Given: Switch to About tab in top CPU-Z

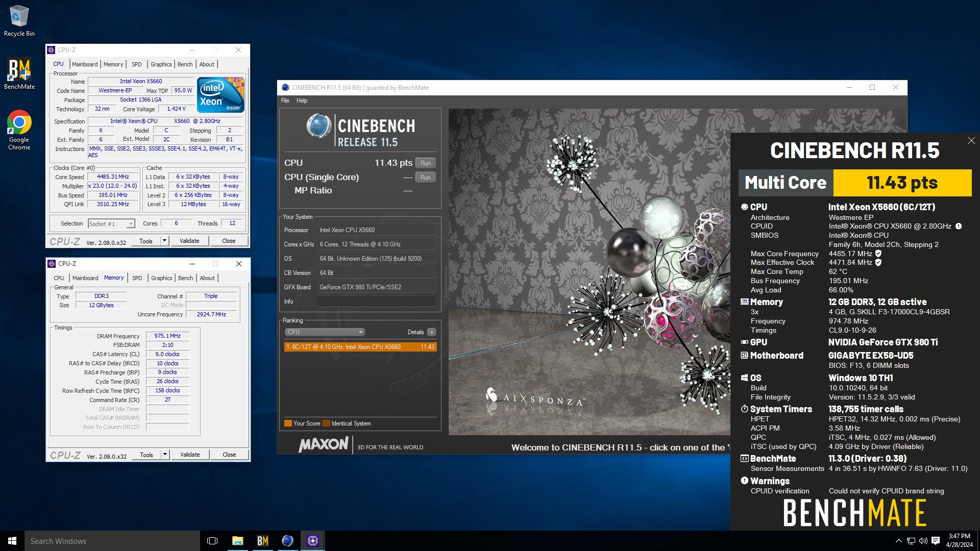Looking at the screenshot, I should pyautogui.click(x=207, y=64).
